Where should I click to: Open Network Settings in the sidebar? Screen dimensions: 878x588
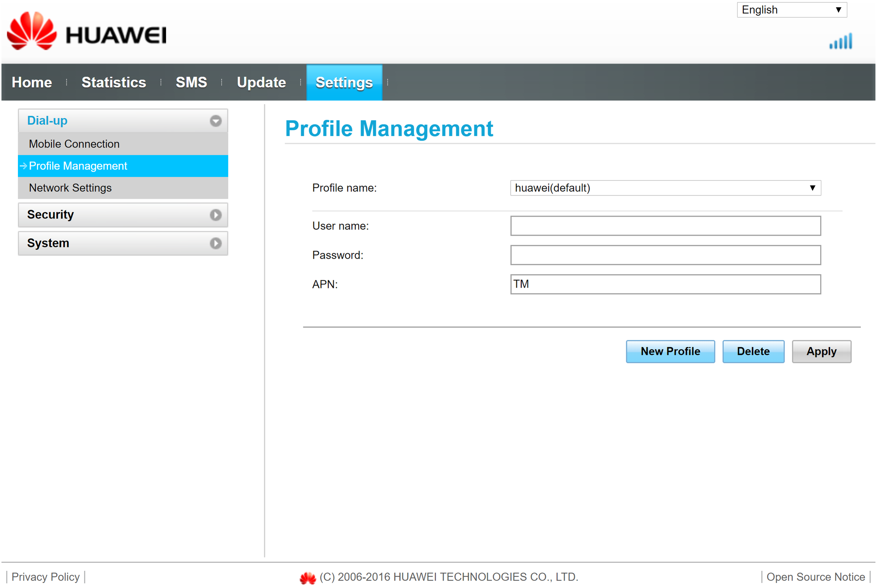[70, 188]
